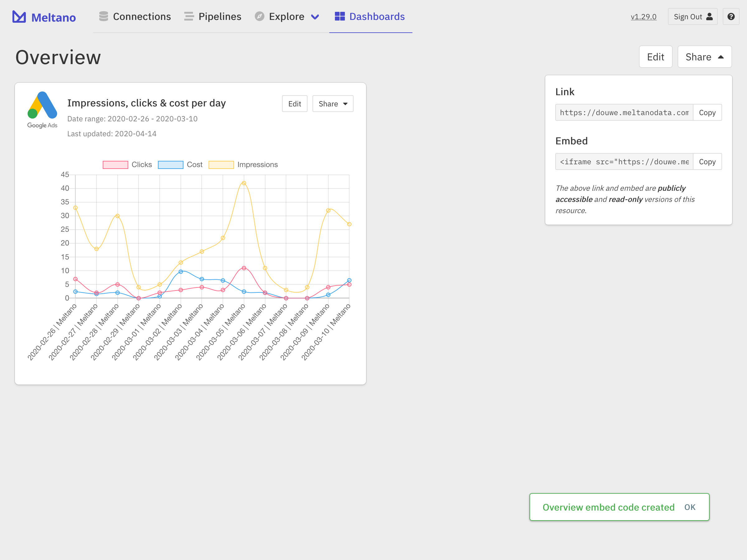Open the v1.29.0 version link
The height and width of the screenshot is (560, 747).
click(x=643, y=16)
